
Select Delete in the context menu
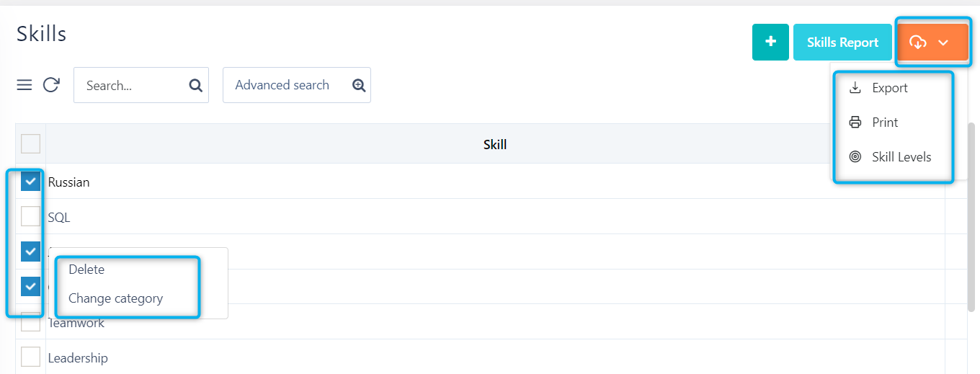pos(86,270)
